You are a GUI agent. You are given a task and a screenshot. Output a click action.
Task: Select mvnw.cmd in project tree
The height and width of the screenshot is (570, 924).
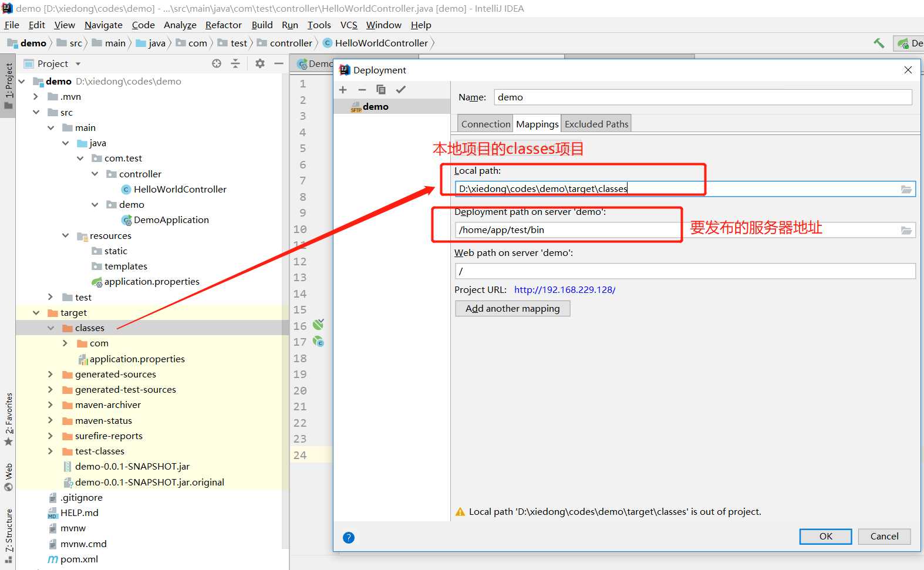tap(83, 544)
